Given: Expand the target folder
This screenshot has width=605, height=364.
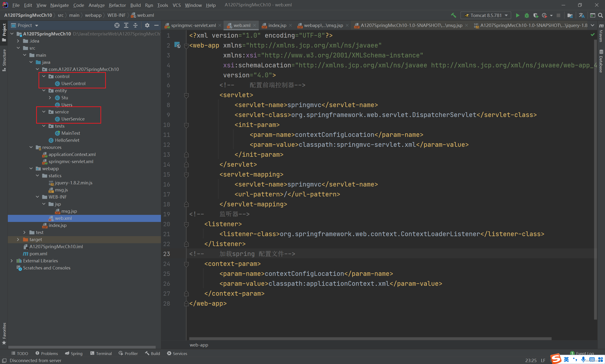Looking at the screenshot, I should click(18, 239).
